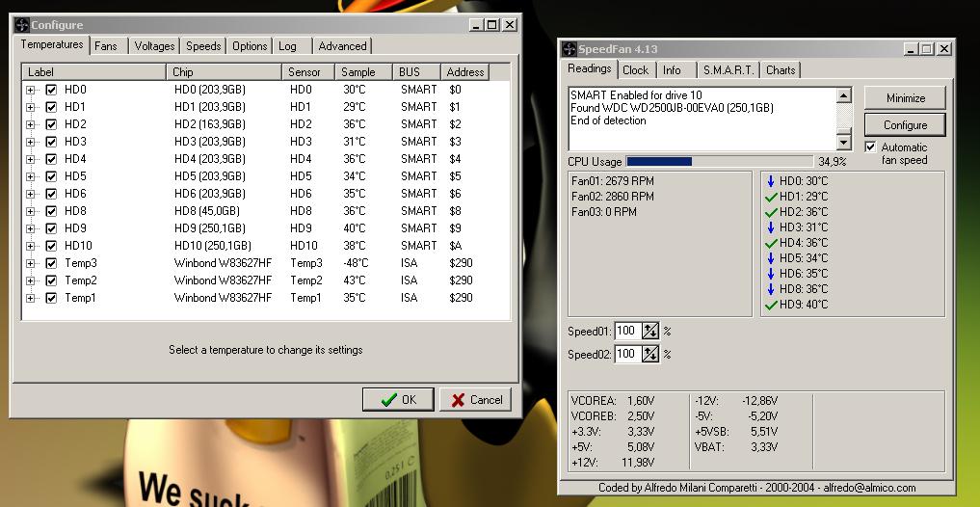The width and height of the screenshot is (980, 507).
Task: Click the blue down arrow beside HD8: 36°C
Action: pyautogui.click(x=771, y=289)
